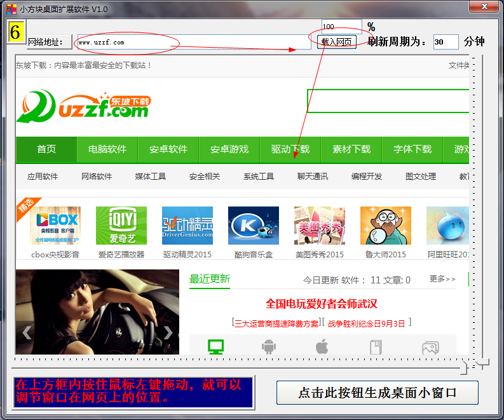Viewport: 504px width, 420px height.
Task: Open headline 全国电玩爱好者会师武汉
Action: point(322,304)
